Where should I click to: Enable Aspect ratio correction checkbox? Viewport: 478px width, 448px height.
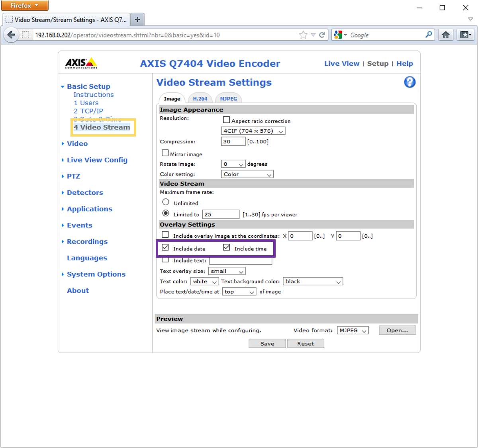227,120
